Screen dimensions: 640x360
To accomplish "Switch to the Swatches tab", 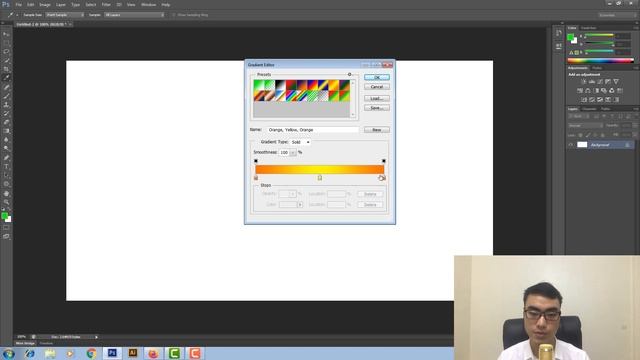I will [589, 28].
